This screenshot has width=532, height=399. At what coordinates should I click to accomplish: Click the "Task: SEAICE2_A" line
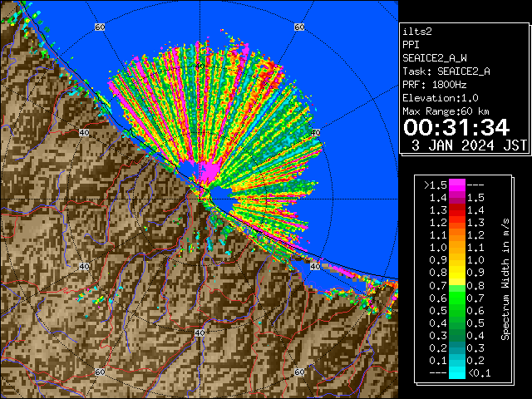pyautogui.click(x=446, y=71)
